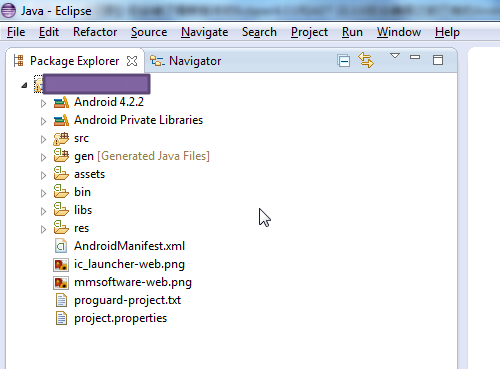This screenshot has width=500, height=369.
Task: Minimize the Package Explorer view panel
Action: (x=415, y=57)
